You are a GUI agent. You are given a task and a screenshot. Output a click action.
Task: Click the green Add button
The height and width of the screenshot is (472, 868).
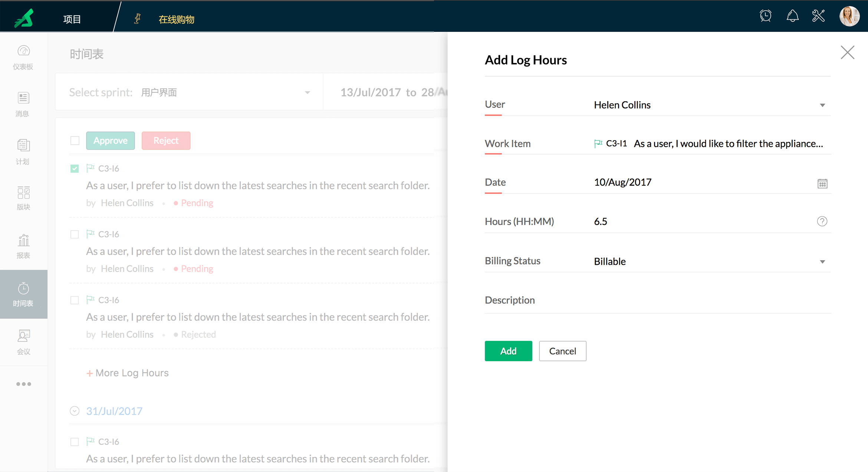click(508, 351)
